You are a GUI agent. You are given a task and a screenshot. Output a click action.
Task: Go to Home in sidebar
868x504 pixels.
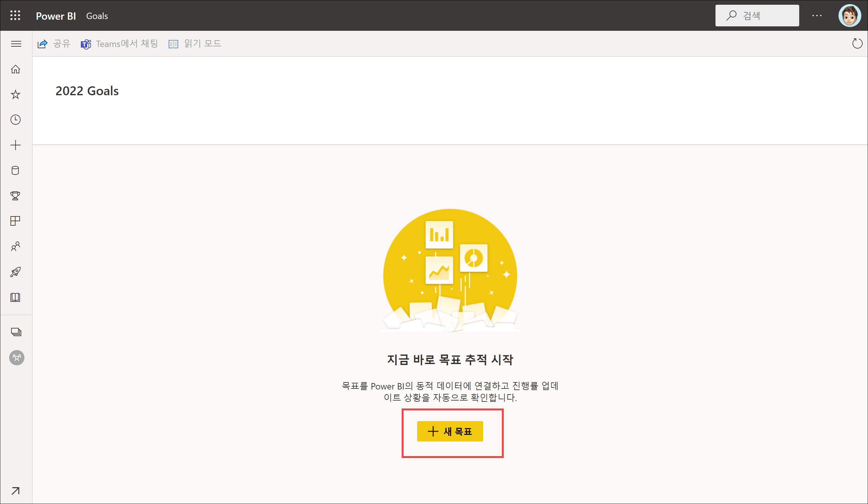16,69
